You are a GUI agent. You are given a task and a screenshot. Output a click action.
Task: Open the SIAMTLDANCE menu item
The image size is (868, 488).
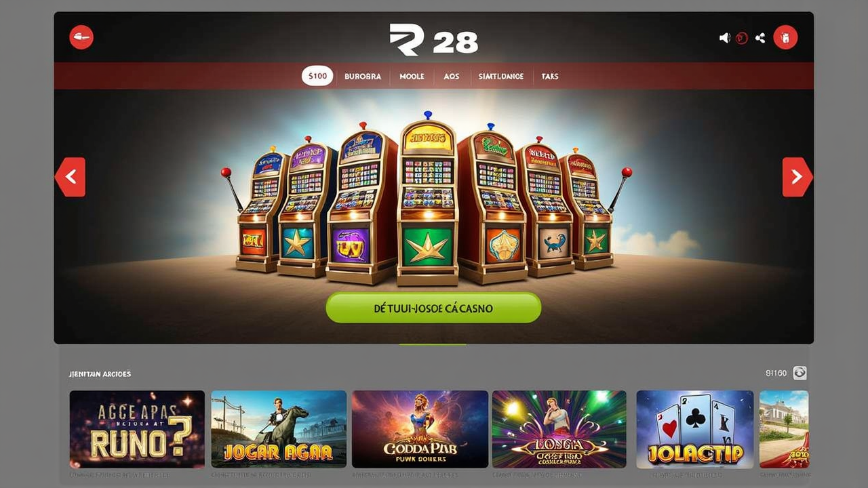500,77
